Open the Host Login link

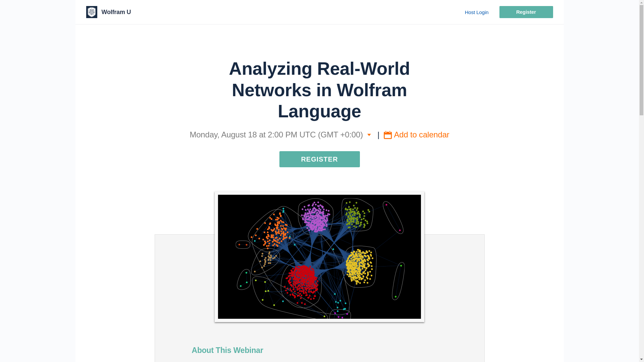point(477,12)
